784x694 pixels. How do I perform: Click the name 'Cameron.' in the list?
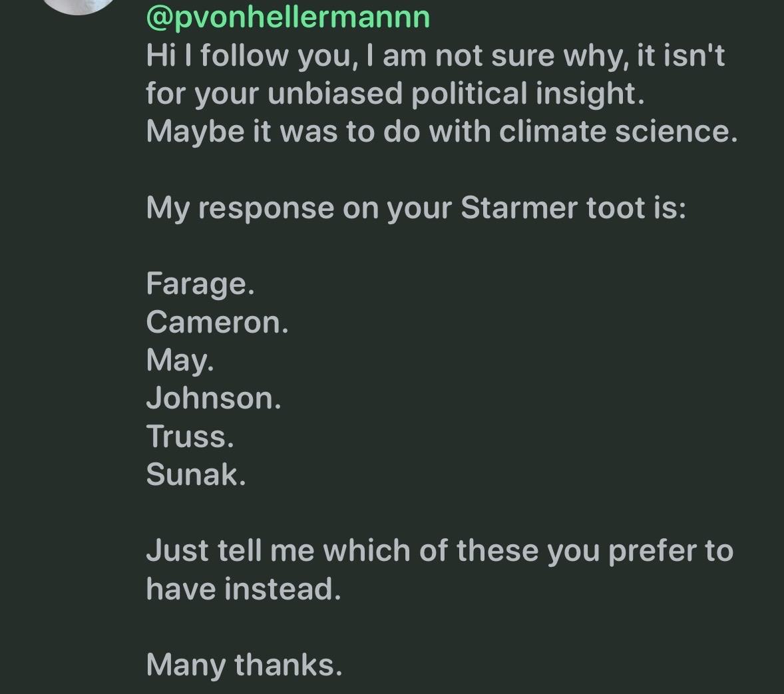tap(217, 323)
